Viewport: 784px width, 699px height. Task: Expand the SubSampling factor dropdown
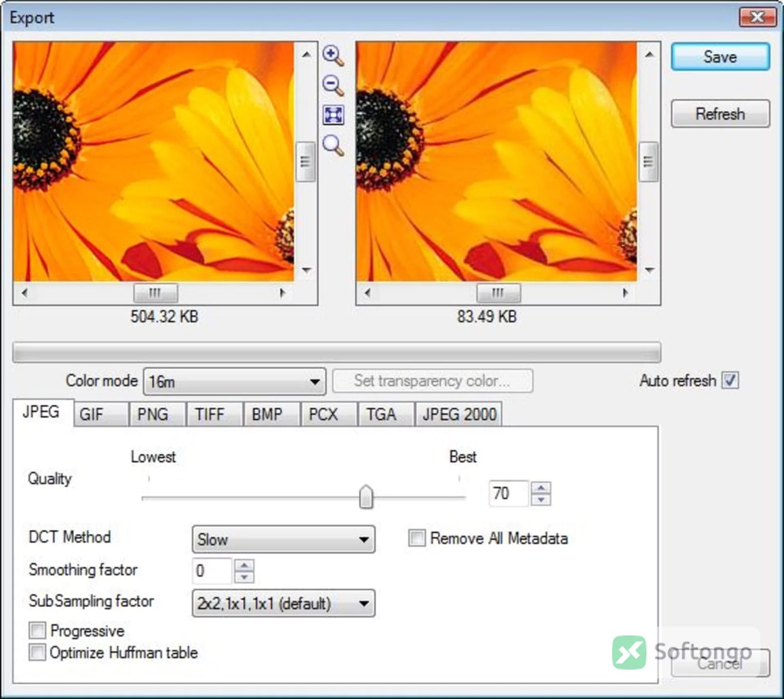tap(283, 603)
